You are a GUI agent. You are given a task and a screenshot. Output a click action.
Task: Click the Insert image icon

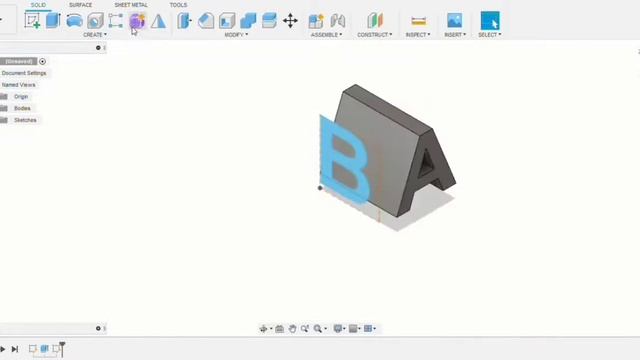[x=454, y=20]
